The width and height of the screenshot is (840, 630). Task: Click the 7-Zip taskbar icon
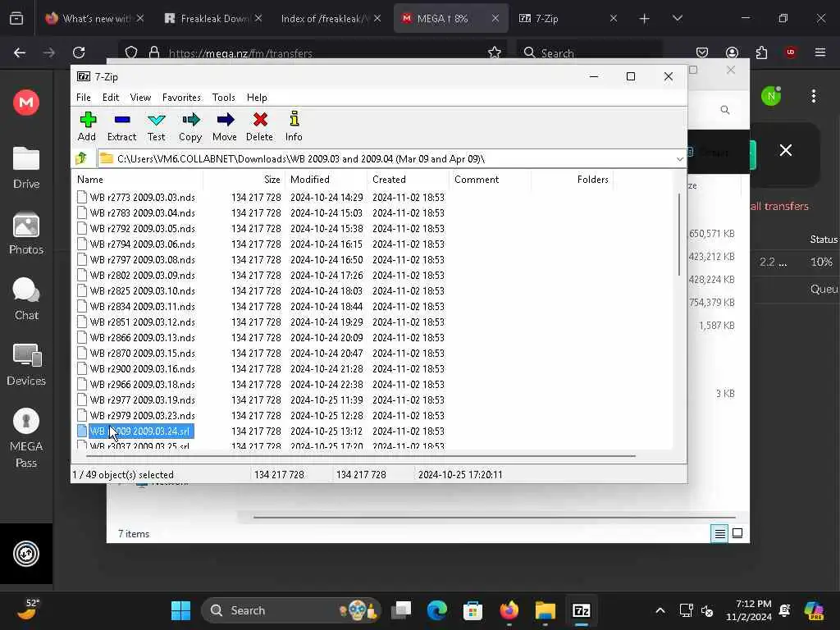point(582,610)
